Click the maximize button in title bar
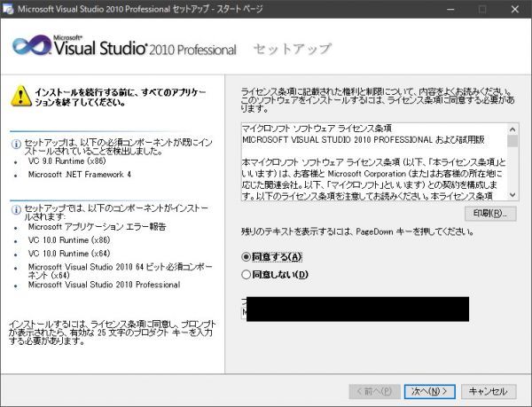Viewport: 532px width, 407px height. [x=482, y=9]
